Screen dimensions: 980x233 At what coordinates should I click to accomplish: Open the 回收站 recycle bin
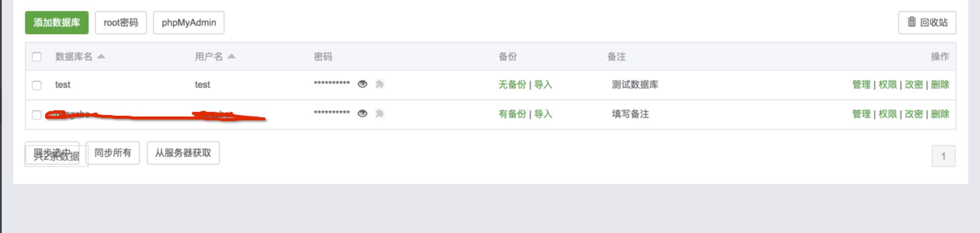pos(927,23)
